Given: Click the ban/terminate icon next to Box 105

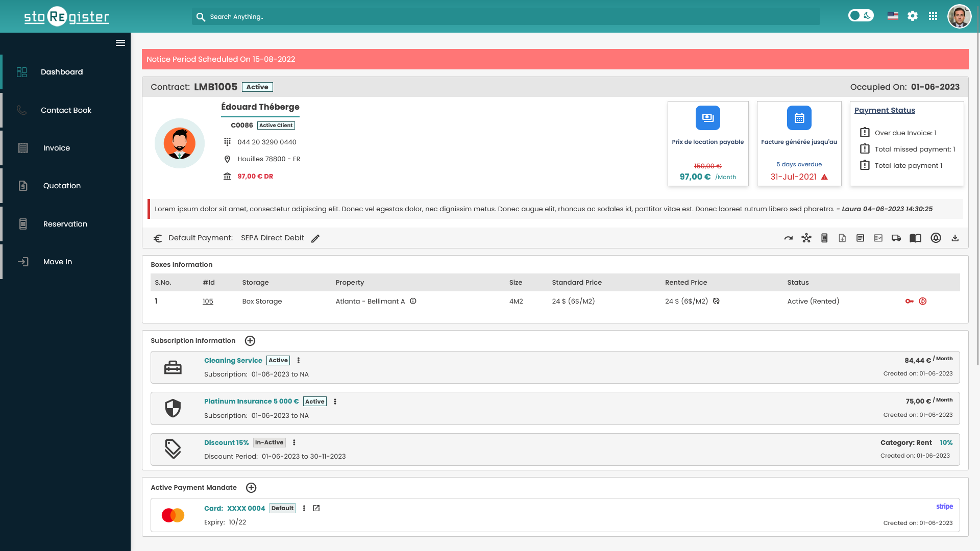Looking at the screenshot, I should [x=923, y=300].
